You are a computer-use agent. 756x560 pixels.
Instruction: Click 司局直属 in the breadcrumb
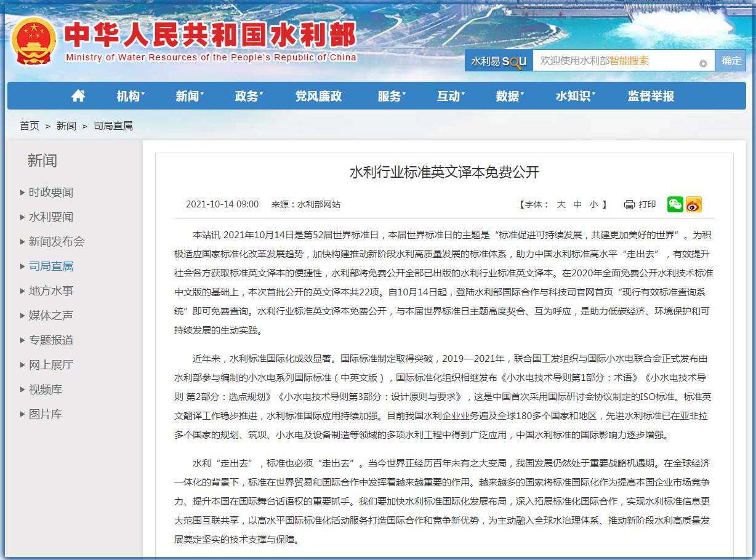click(113, 126)
